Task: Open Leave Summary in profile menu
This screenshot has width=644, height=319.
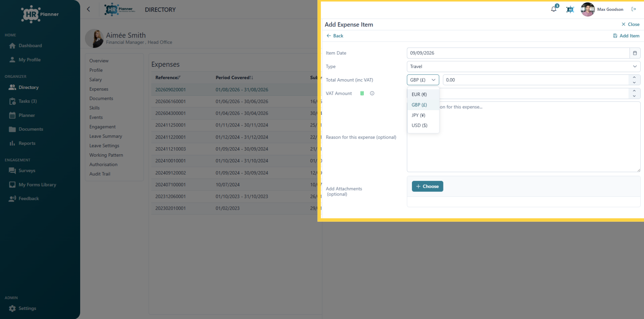Action: click(106, 136)
